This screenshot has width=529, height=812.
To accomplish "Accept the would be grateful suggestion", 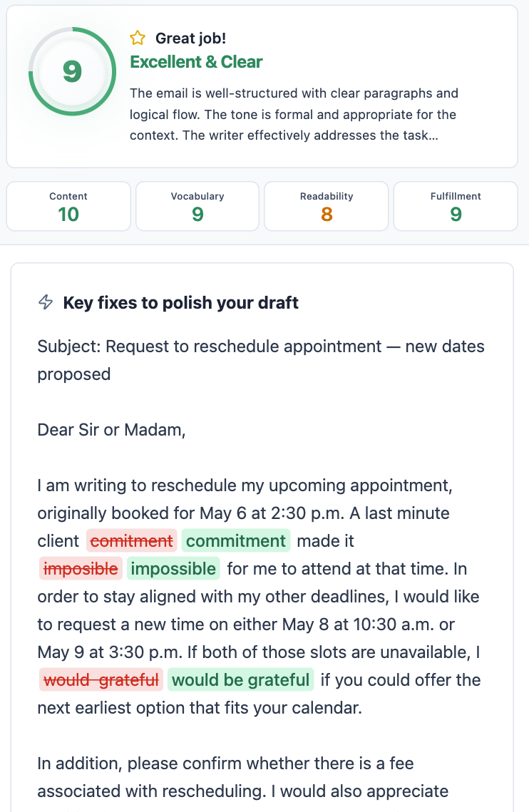I will pyautogui.click(x=241, y=680).
